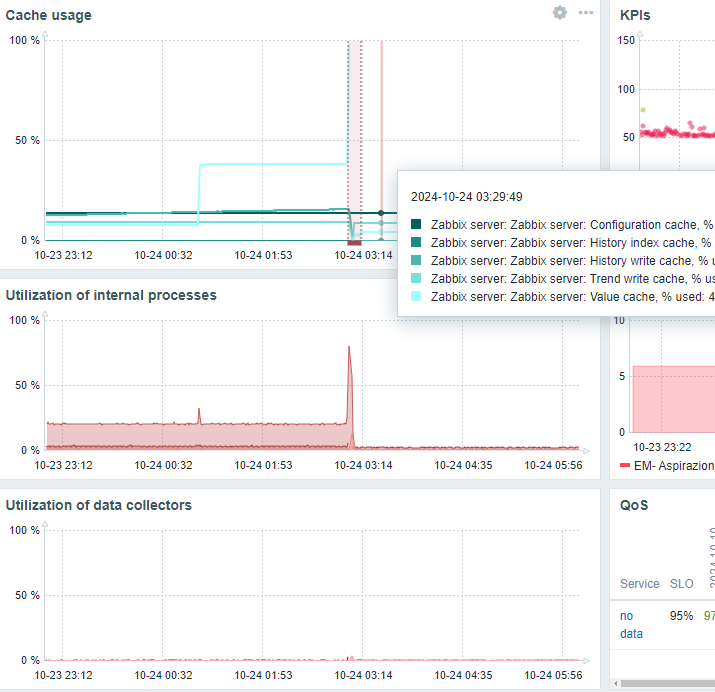
Task: Click the Utilization of internal processes title
Action: pyautogui.click(x=111, y=295)
